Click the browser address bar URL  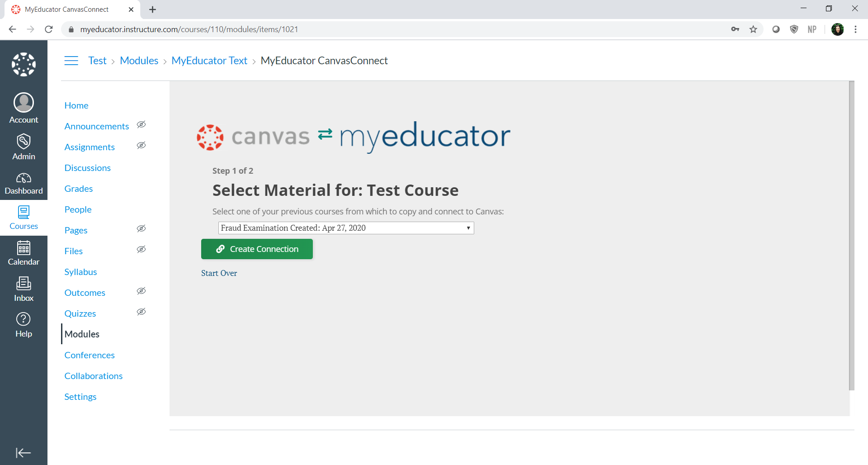pos(189,29)
